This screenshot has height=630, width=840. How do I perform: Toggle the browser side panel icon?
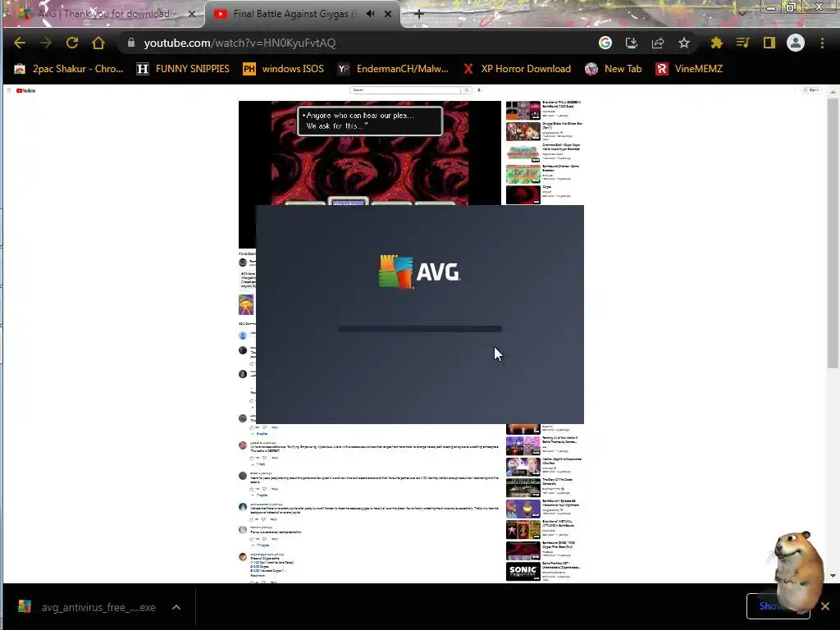(769, 43)
